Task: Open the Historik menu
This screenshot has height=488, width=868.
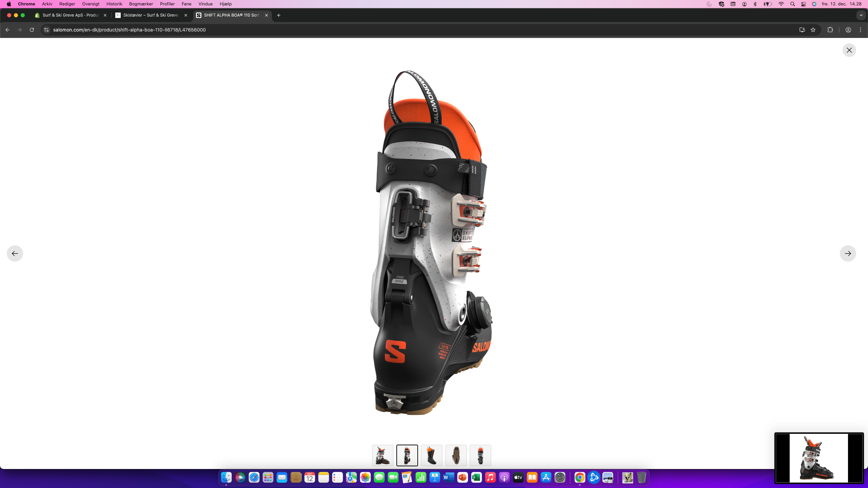Action: (x=114, y=4)
